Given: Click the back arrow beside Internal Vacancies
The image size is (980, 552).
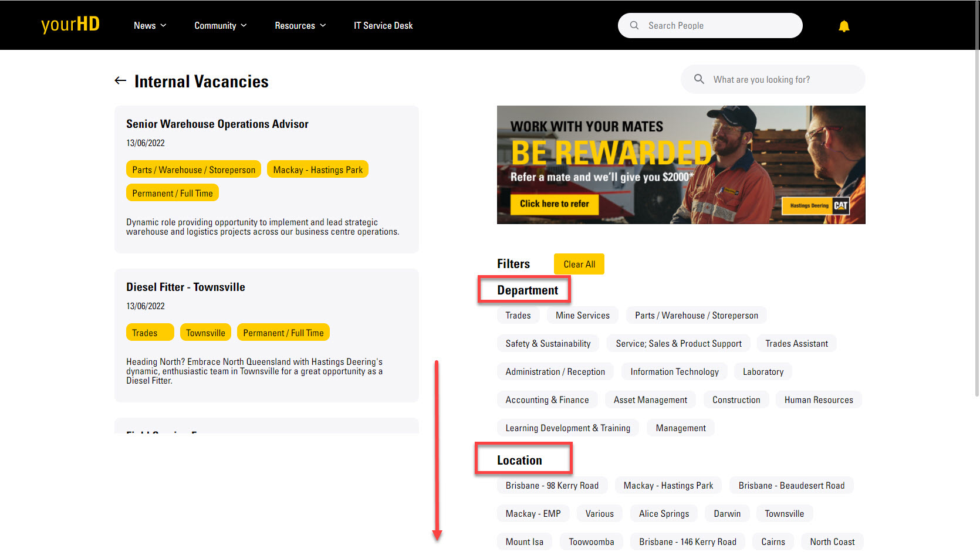Looking at the screenshot, I should [120, 81].
